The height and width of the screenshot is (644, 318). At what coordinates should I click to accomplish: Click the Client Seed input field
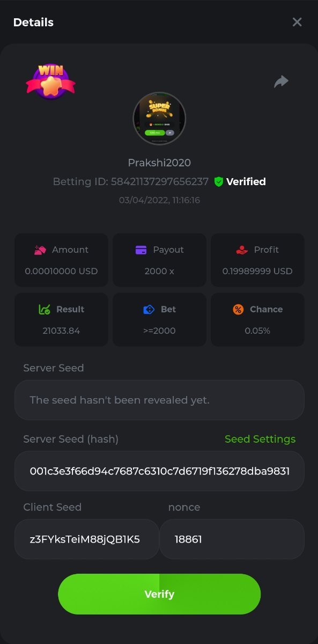click(87, 539)
